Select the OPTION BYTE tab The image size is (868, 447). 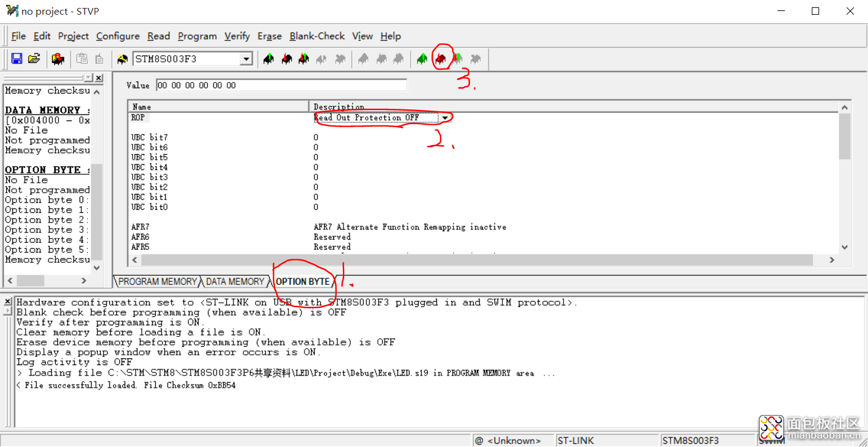point(303,281)
